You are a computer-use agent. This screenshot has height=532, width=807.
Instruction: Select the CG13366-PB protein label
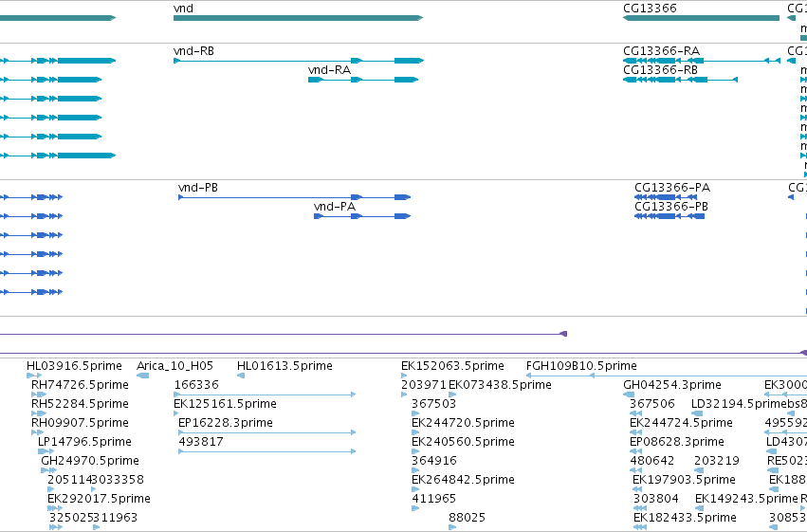point(671,207)
